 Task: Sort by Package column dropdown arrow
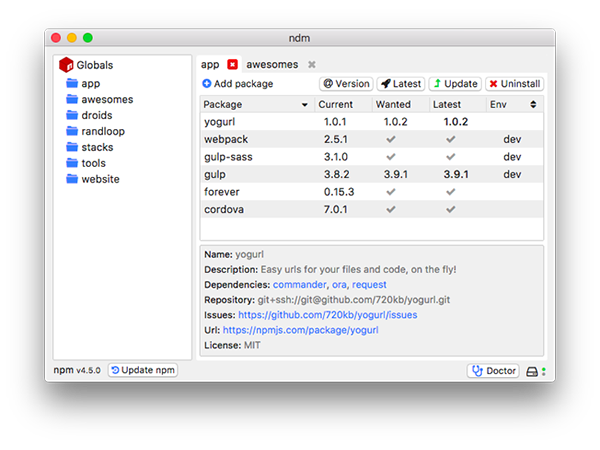click(304, 105)
